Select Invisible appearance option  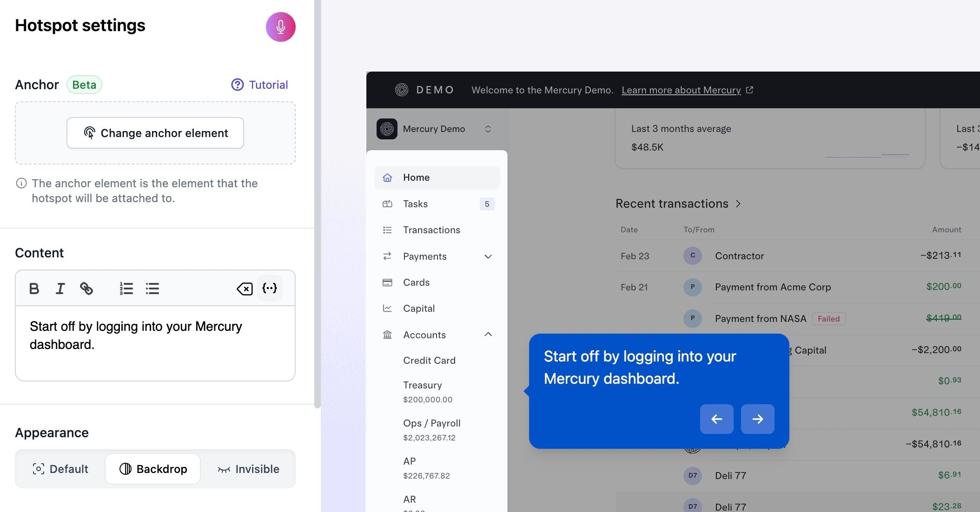248,469
